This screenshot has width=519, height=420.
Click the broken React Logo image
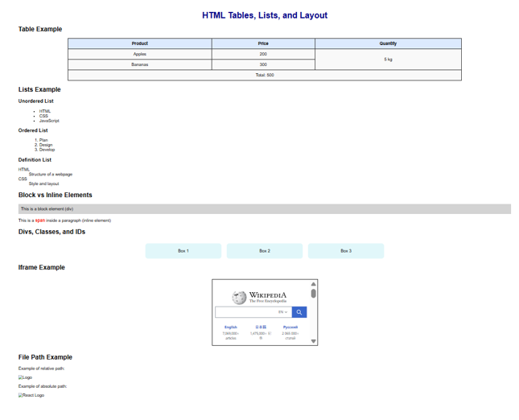pos(31,395)
